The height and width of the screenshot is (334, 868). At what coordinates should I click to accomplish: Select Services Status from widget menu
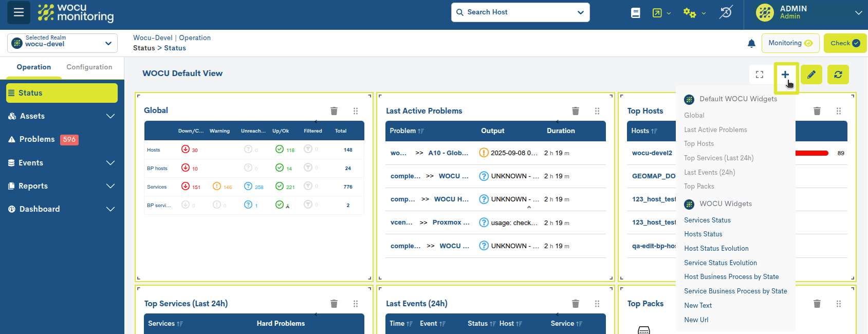click(707, 220)
